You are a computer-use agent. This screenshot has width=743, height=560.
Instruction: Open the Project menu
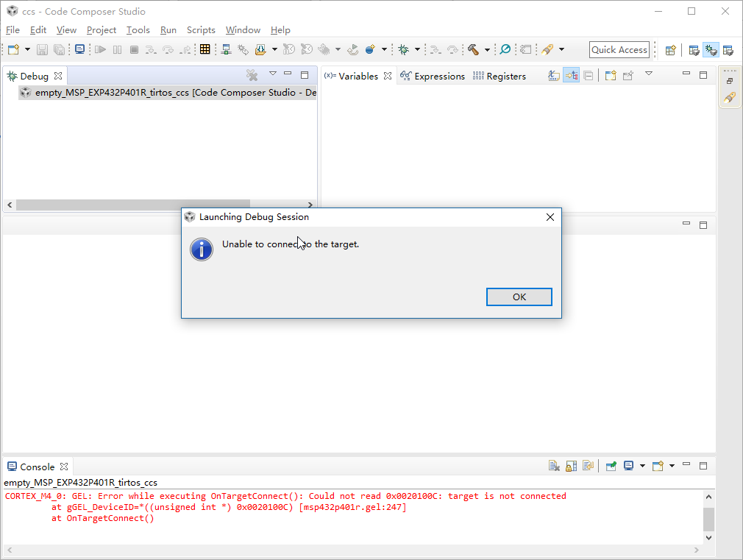point(102,30)
